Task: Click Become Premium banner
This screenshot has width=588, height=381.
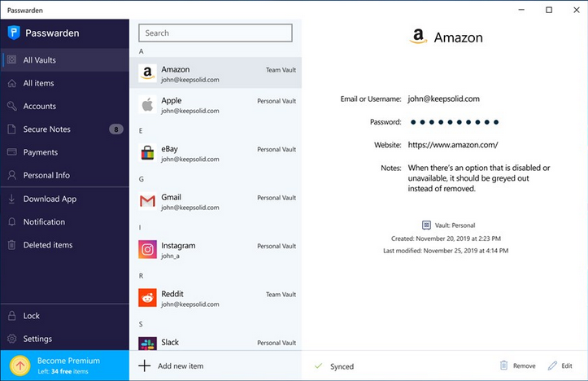Action: [x=65, y=366]
